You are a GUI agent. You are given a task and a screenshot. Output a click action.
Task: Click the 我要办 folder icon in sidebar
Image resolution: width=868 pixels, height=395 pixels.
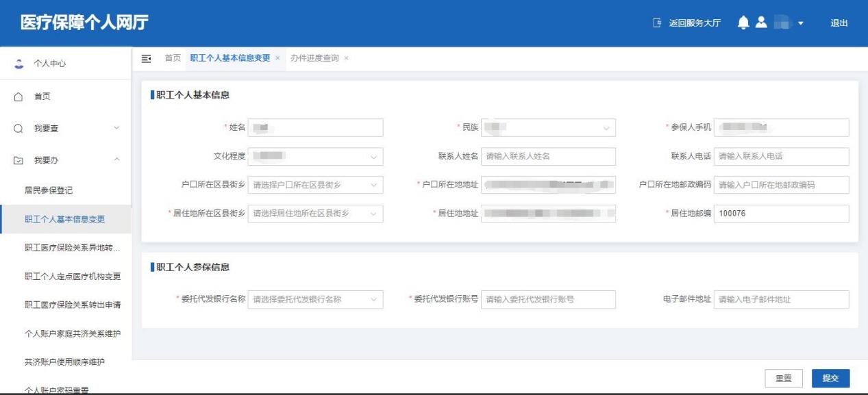[19, 160]
